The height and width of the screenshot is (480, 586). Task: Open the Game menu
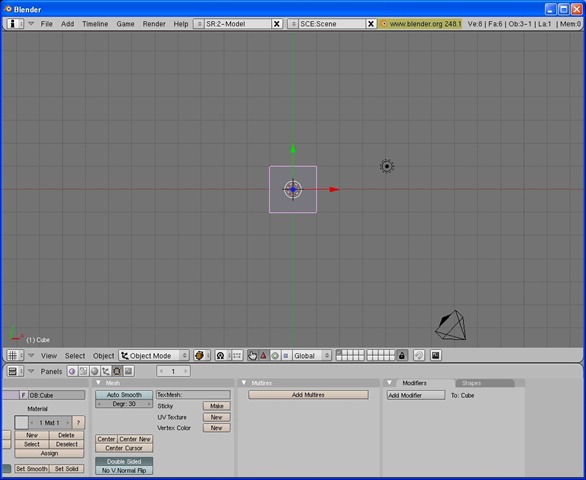coord(125,24)
